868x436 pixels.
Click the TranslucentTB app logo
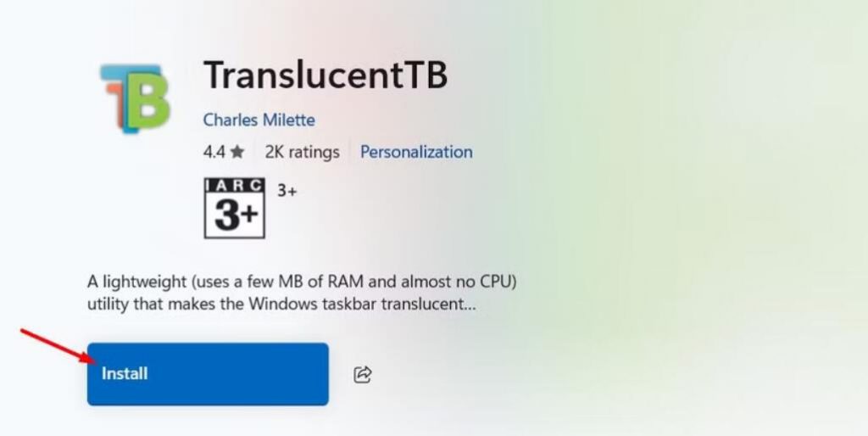click(x=135, y=98)
